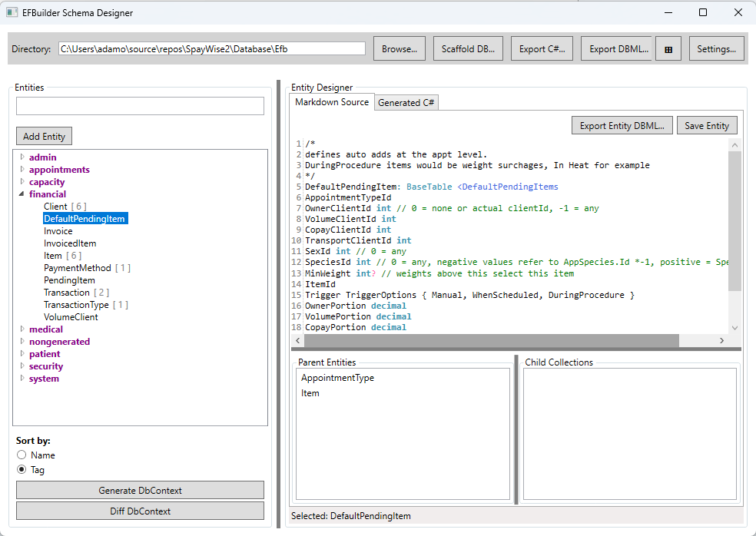Save the current entity

click(706, 124)
